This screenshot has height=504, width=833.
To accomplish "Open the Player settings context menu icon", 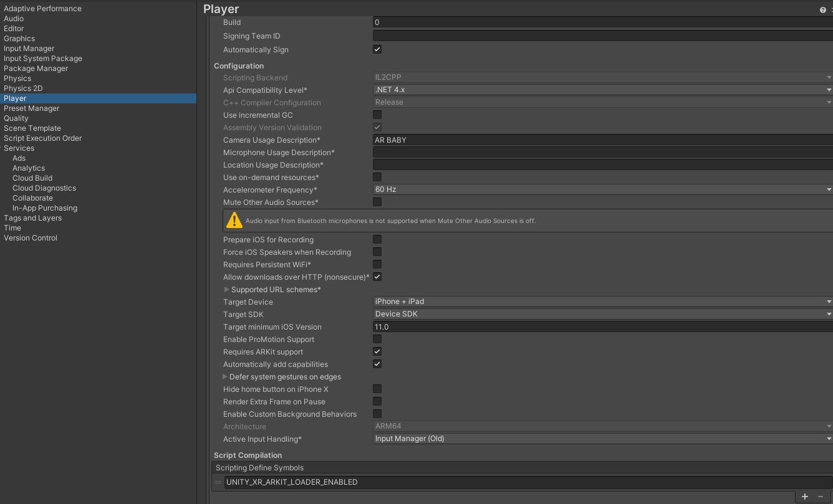I will tap(831, 9).
